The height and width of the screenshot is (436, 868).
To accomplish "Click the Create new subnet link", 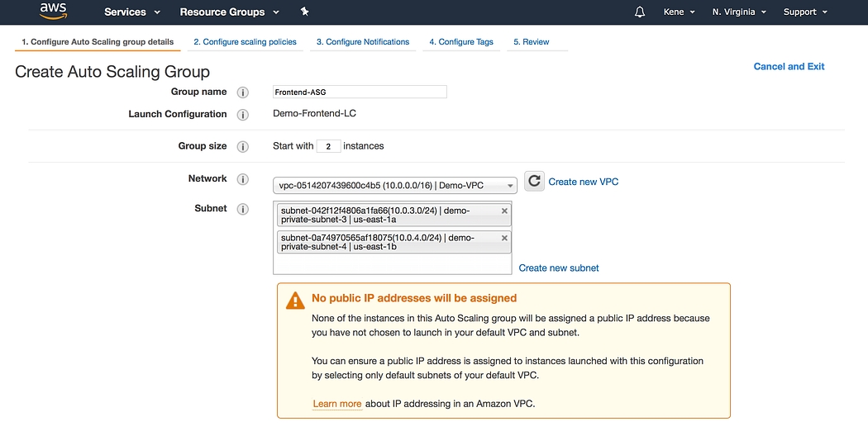I will (x=559, y=268).
